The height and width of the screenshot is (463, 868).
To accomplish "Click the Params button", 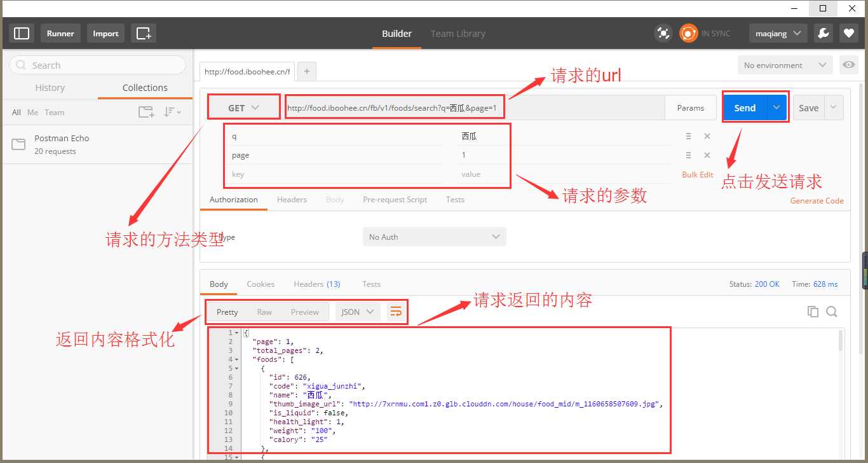I will 691,107.
